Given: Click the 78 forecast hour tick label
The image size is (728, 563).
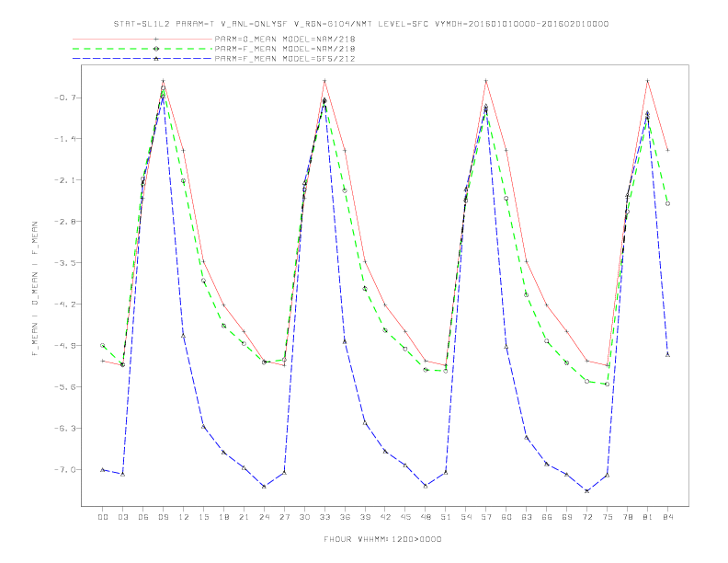Looking at the screenshot, I should (x=628, y=517).
